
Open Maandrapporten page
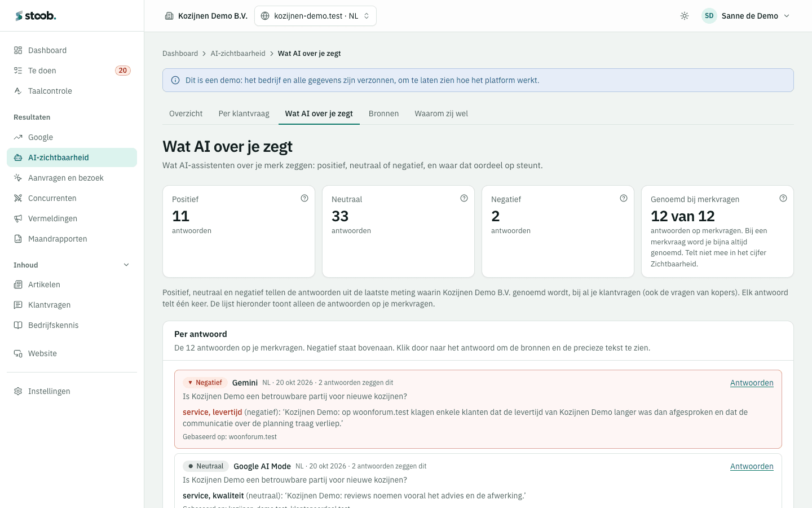coord(72,239)
